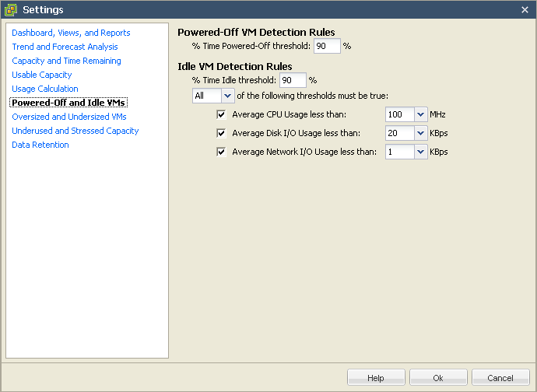Click the Ok button
Viewport: 537px width, 392px height.
pyautogui.click(x=438, y=378)
